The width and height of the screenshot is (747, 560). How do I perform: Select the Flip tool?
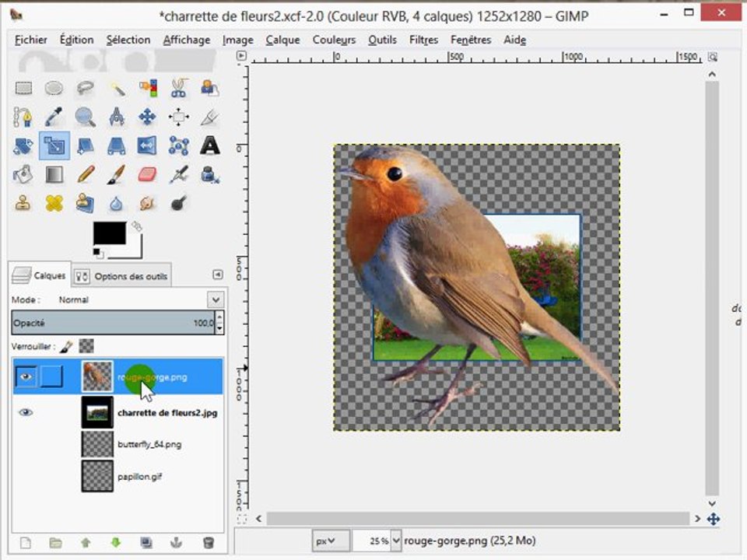[148, 145]
